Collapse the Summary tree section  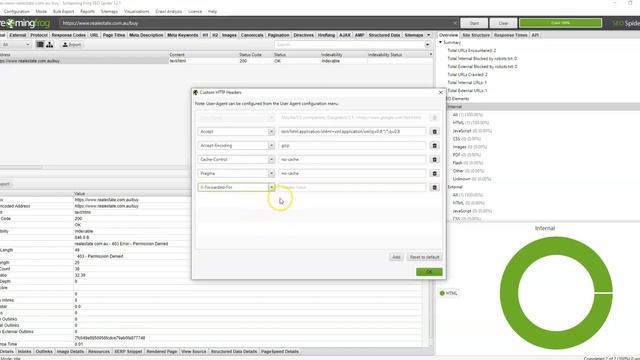coord(440,42)
